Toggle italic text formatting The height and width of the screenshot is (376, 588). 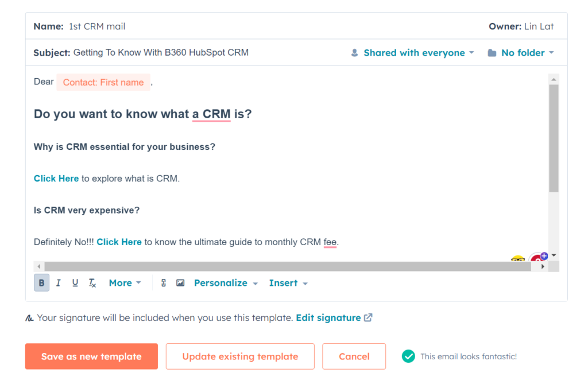(x=58, y=283)
